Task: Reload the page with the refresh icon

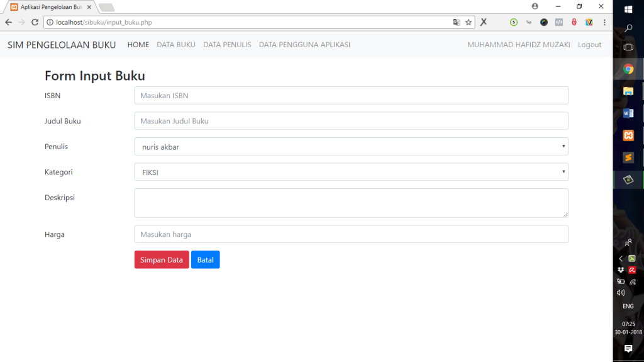Action: (x=35, y=22)
